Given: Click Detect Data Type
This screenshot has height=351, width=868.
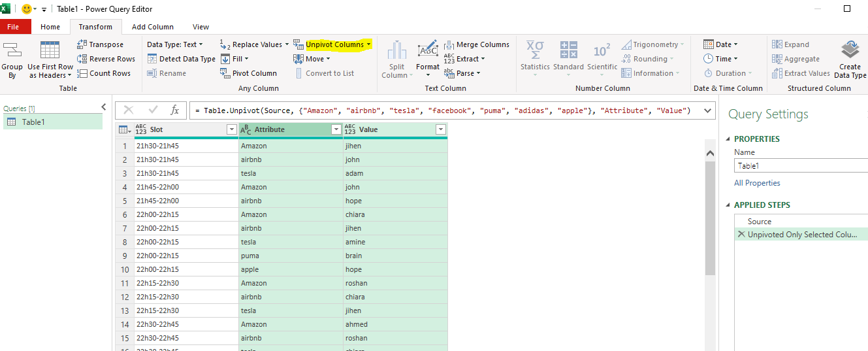Looking at the screenshot, I should click(x=182, y=59).
